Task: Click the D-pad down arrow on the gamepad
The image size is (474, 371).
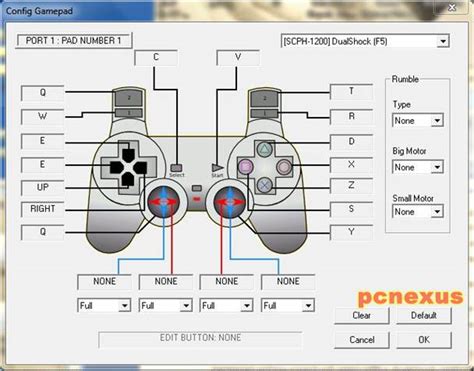Action: pos(128,179)
